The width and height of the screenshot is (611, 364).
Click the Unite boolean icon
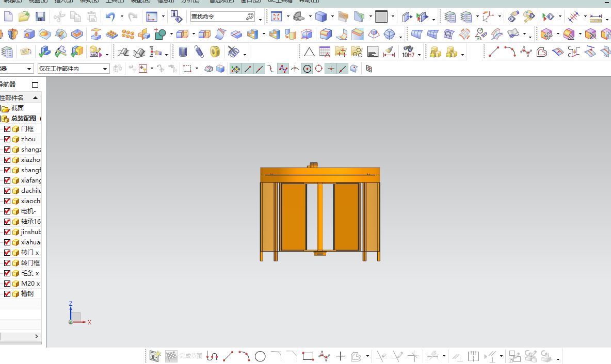pos(160,34)
